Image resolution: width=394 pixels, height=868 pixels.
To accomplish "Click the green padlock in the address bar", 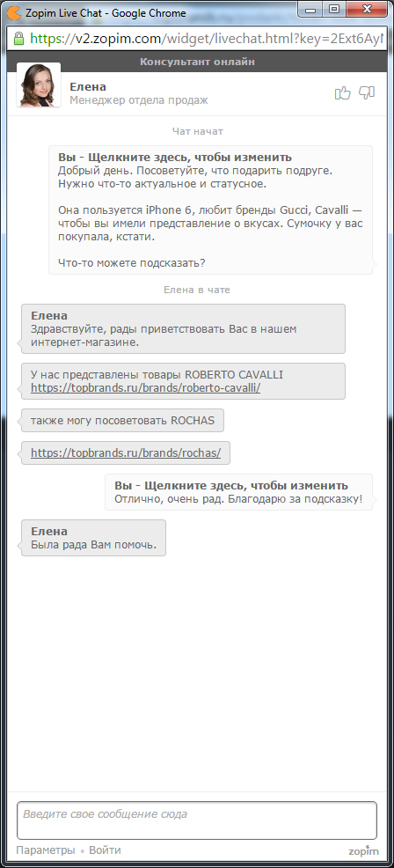I will [18, 38].
